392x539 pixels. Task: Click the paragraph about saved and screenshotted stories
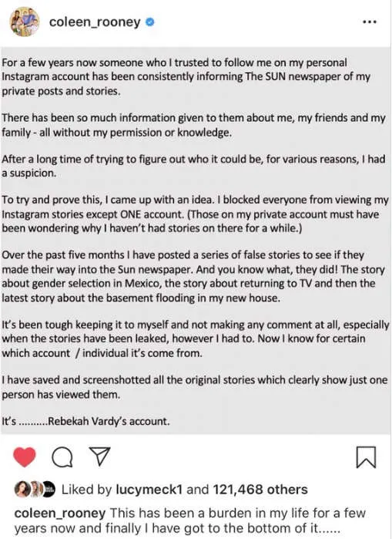tap(195, 387)
